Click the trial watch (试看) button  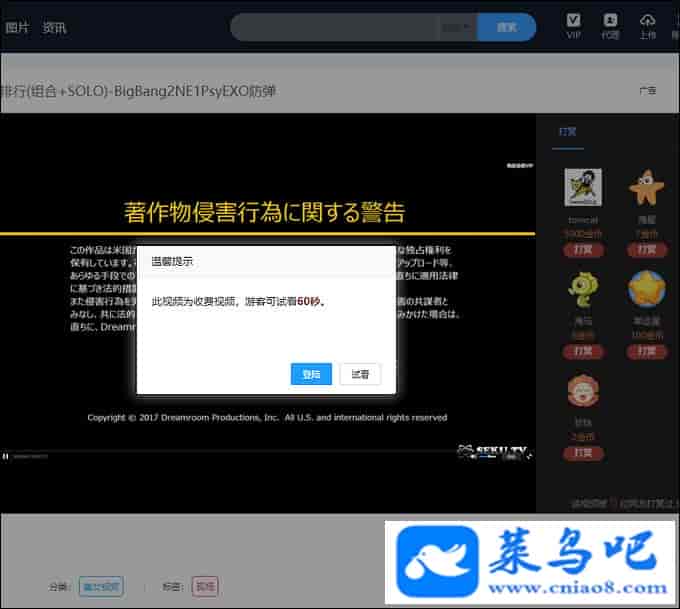pyautogui.click(x=360, y=374)
